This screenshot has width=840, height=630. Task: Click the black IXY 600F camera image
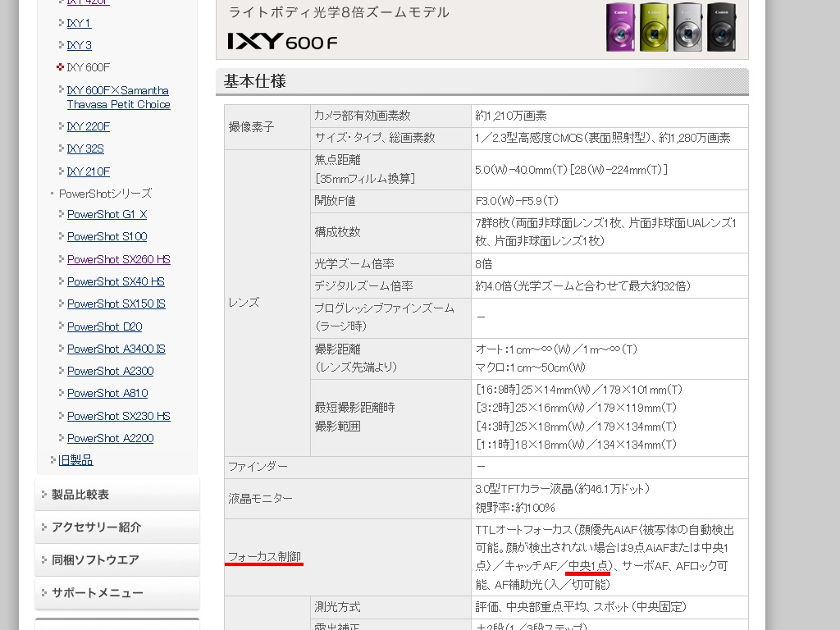pos(721,27)
